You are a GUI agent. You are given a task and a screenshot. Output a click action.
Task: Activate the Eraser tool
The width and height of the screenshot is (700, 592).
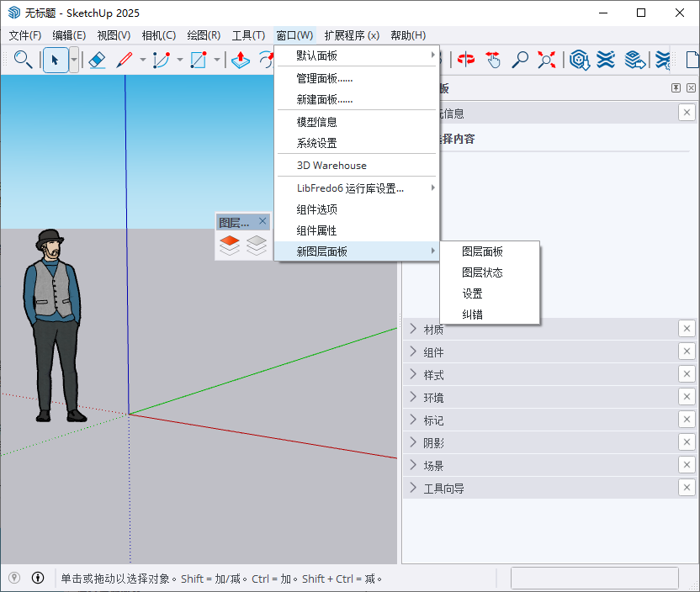click(97, 60)
